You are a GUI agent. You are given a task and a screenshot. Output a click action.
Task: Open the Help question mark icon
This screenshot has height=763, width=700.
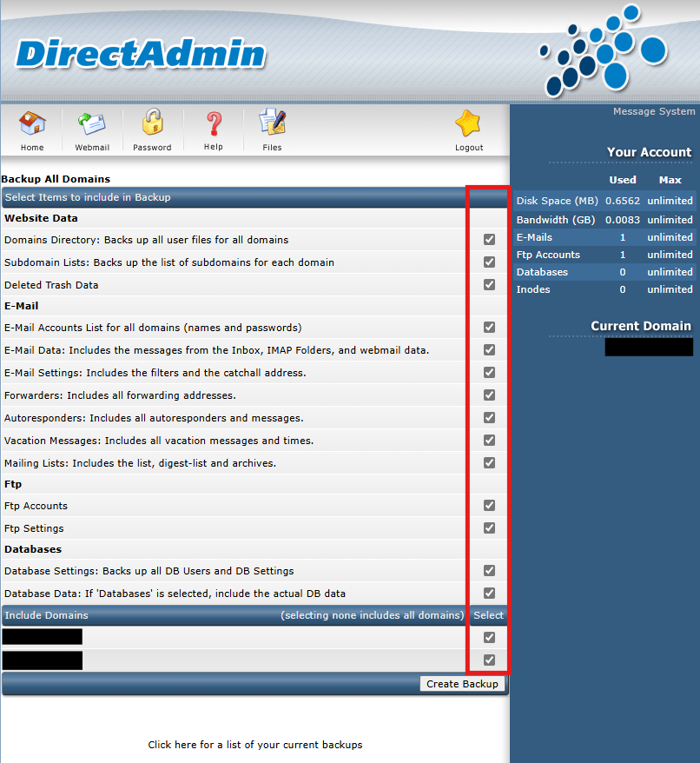(214, 124)
